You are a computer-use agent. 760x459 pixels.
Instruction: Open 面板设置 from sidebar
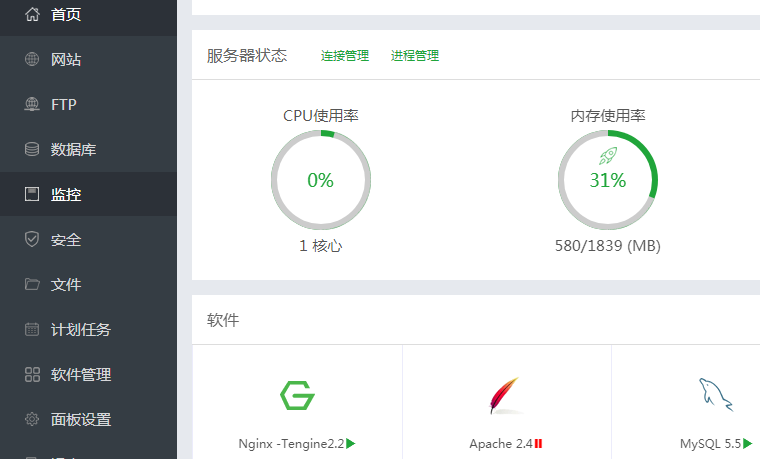pyautogui.click(x=88, y=419)
